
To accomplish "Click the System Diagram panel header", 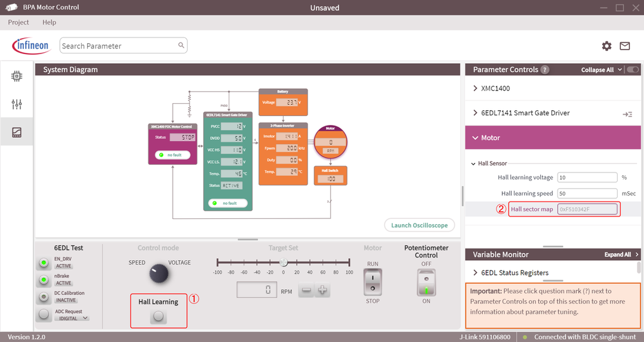I will [x=248, y=70].
